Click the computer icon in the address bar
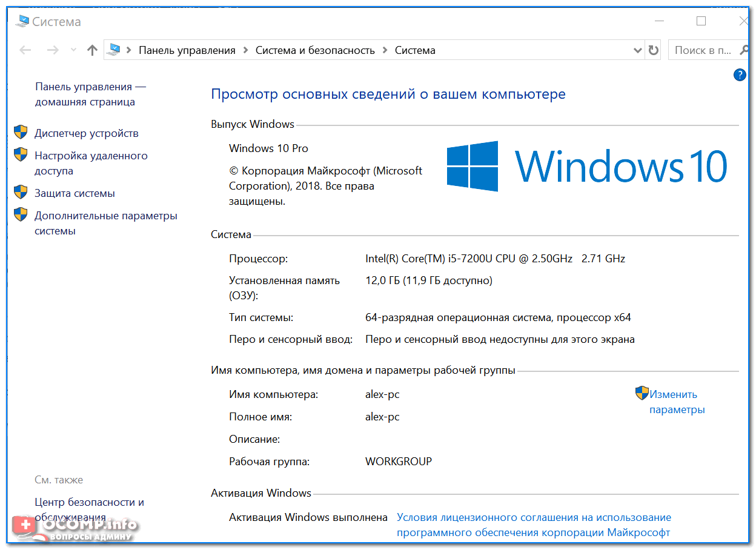Viewport: 756px width, 550px height. click(114, 50)
